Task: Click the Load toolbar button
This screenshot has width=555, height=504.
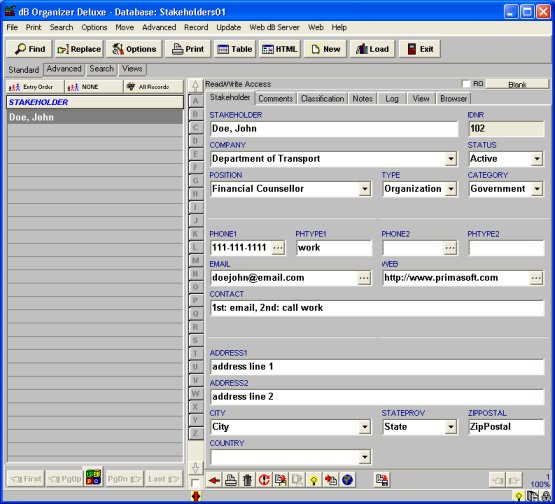Action: point(372,49)
